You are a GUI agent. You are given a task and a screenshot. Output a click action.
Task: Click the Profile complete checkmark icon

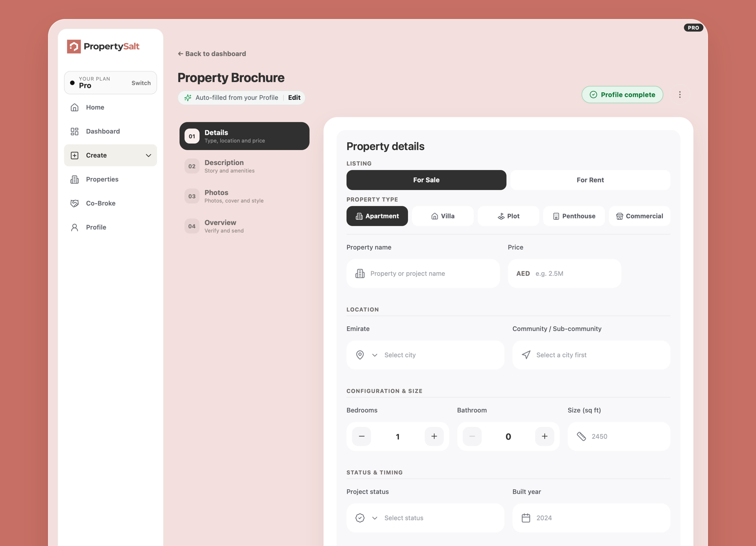coord(593,95)
